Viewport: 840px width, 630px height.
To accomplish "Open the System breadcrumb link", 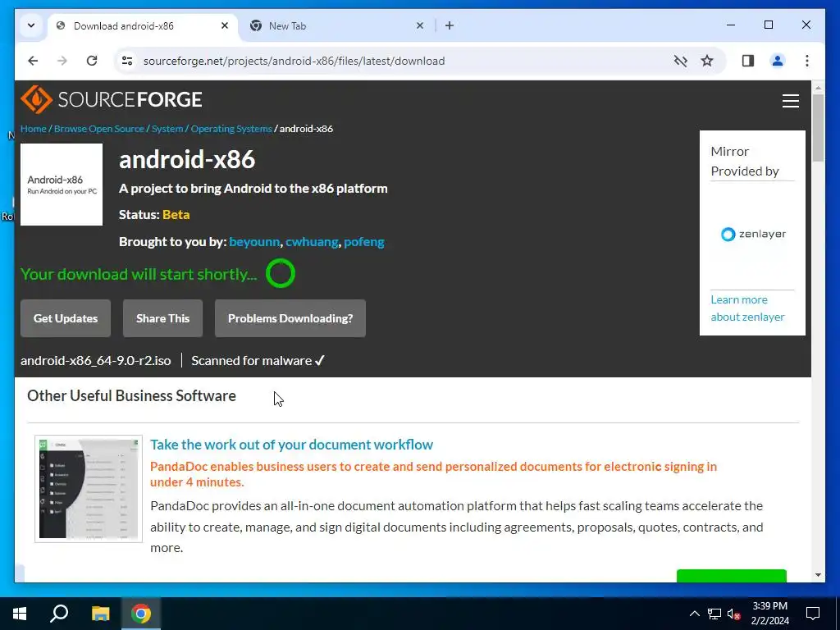I will 167,129.
